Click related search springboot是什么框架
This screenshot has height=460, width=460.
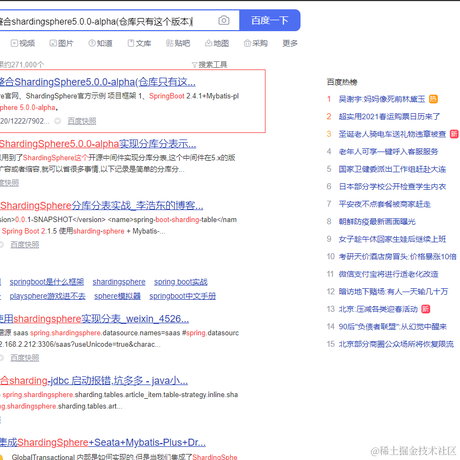coord(47,282)
